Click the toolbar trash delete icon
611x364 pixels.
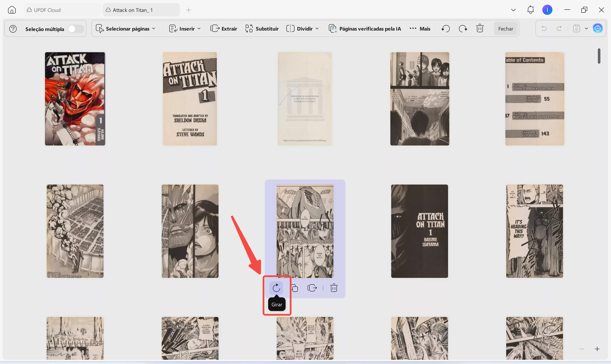(x=480, y=29)
